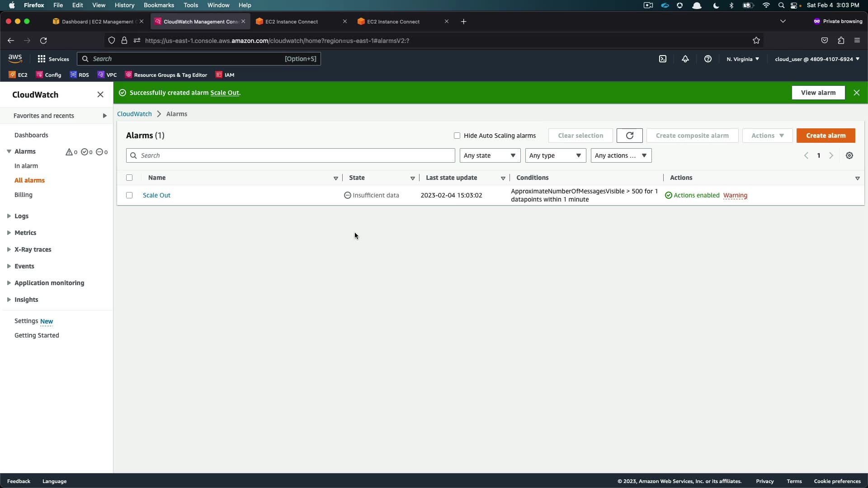This screenshot has width=868, height=488.
Task: Open the Scale Out alarm link
Action: tap(156, 195)
